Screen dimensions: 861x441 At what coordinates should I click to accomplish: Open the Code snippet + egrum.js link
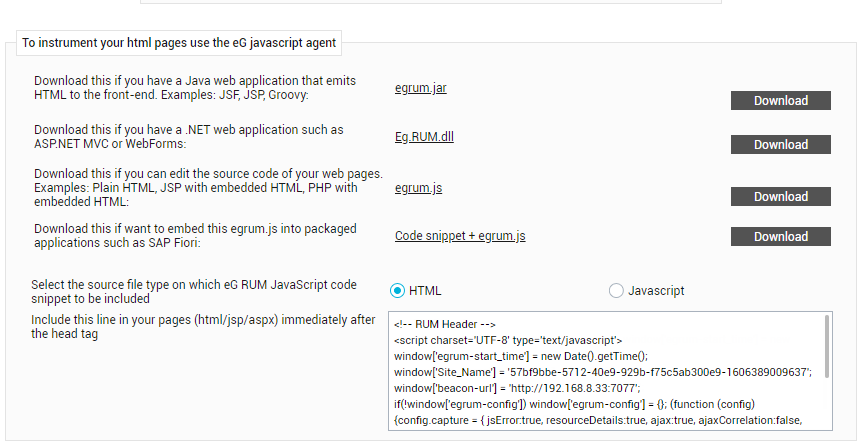[460, 236]
